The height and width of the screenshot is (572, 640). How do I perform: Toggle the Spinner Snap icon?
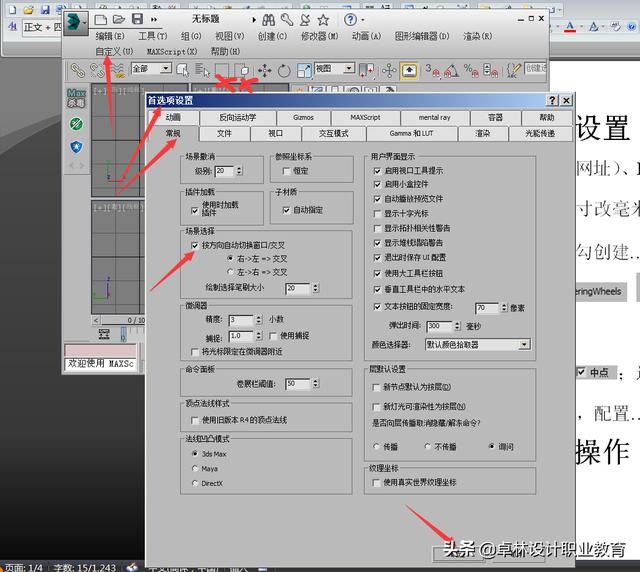(x=490, y=71)
